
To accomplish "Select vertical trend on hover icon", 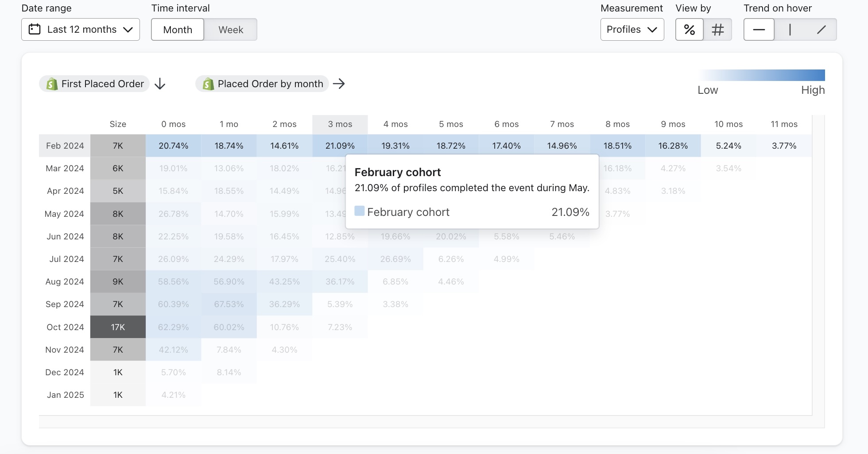I will click(790, 30).
